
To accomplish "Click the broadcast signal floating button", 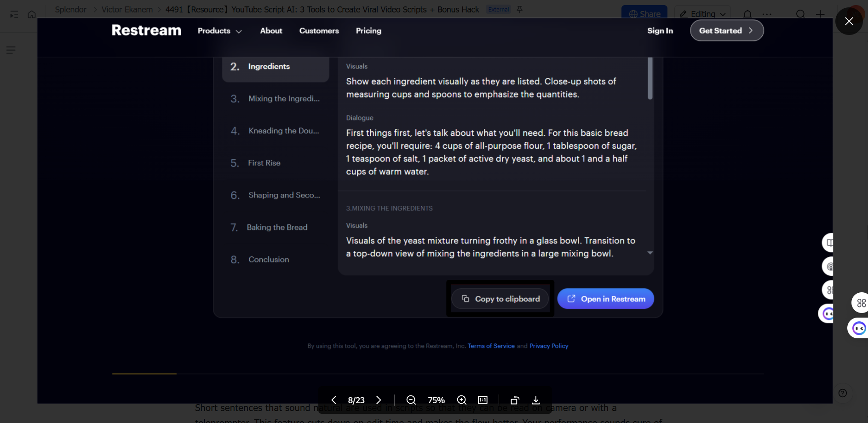I will tap(828, 267).
